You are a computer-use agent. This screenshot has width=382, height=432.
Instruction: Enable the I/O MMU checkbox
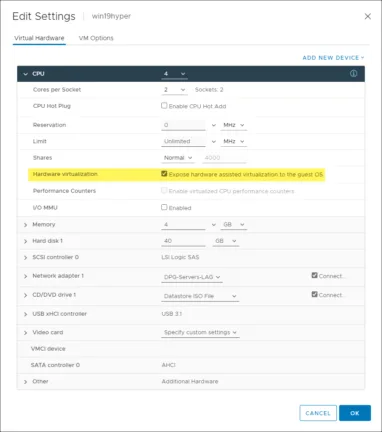(x=164, y=207)
